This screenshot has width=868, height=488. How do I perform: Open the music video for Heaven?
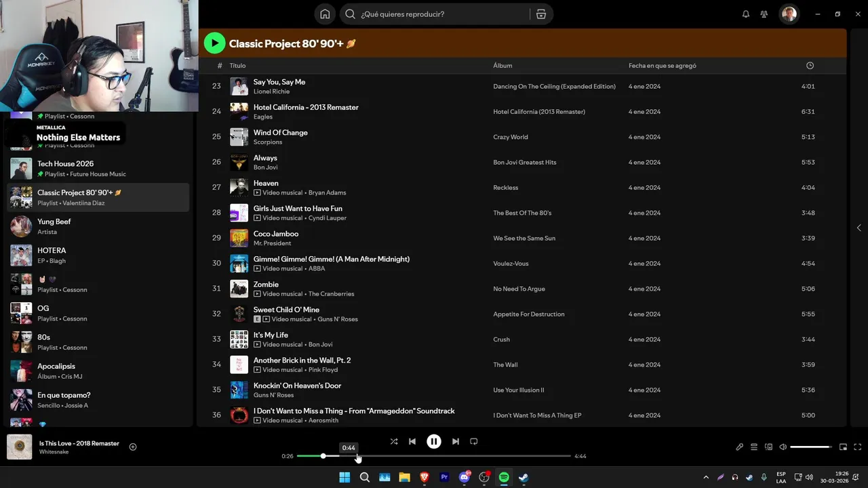pos(257,193)
